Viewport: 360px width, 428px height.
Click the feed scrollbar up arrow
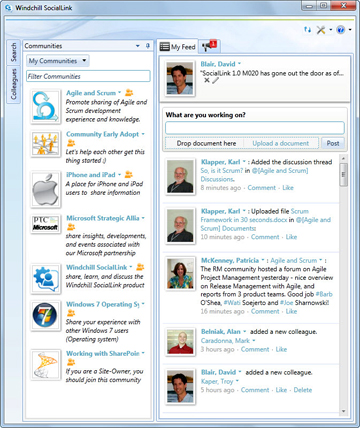click(x=343, y=158)
